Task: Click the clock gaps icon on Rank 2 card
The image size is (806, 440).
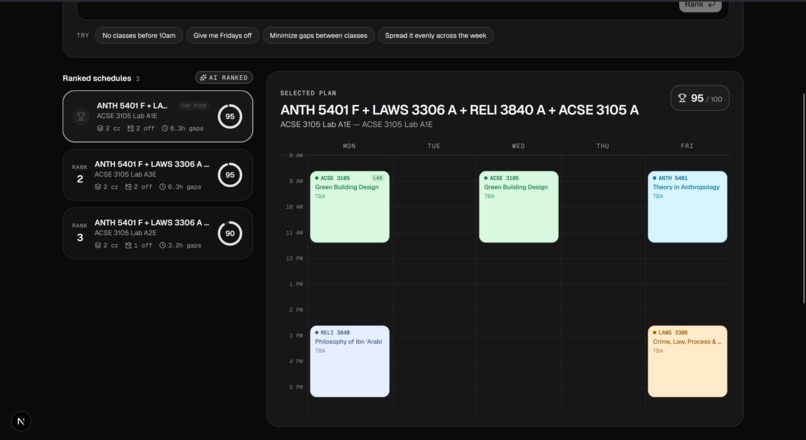Action: coord(162,187)
